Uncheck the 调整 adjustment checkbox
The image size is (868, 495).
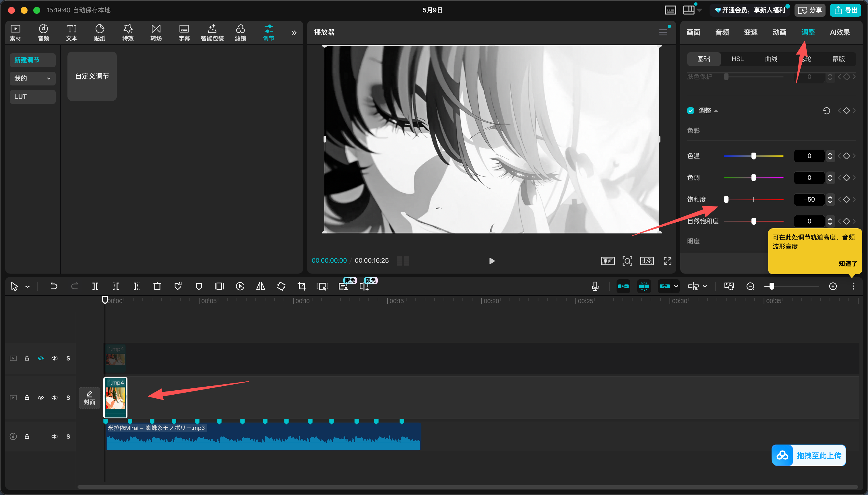click(690, 110)
